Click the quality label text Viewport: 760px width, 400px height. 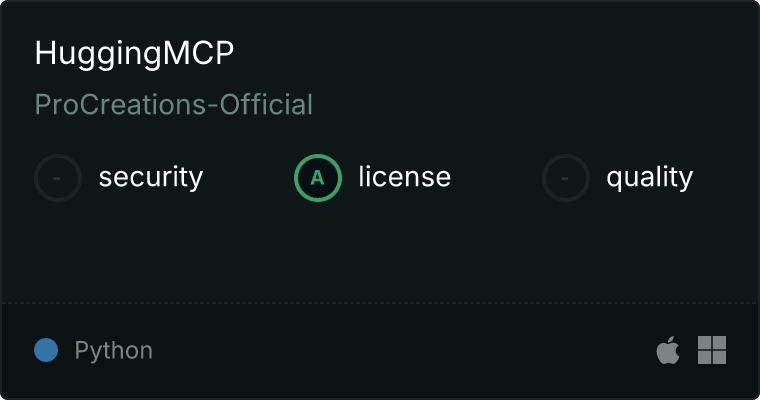tap(649, 178)
